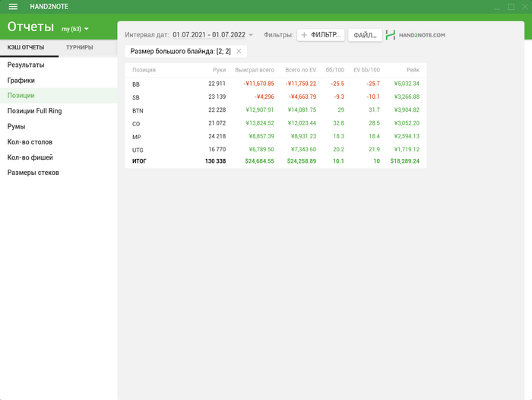Switch to the ТУРНИРЫ tab

click(79, 48)
